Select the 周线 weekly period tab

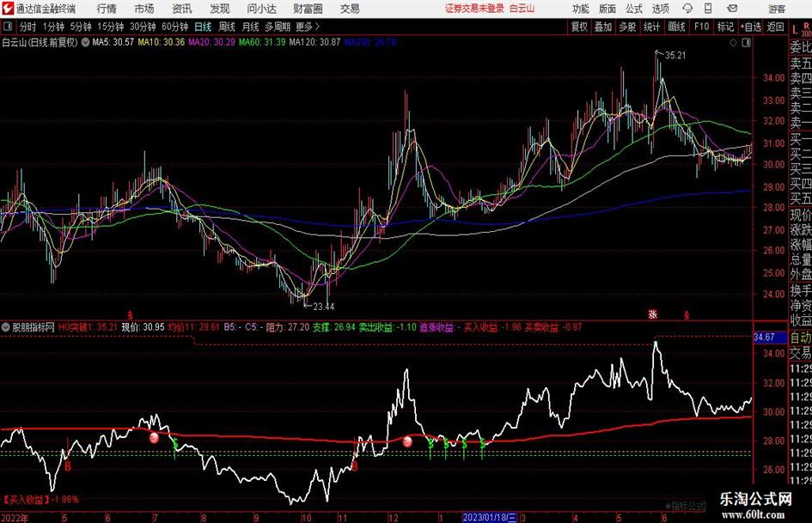226,27
